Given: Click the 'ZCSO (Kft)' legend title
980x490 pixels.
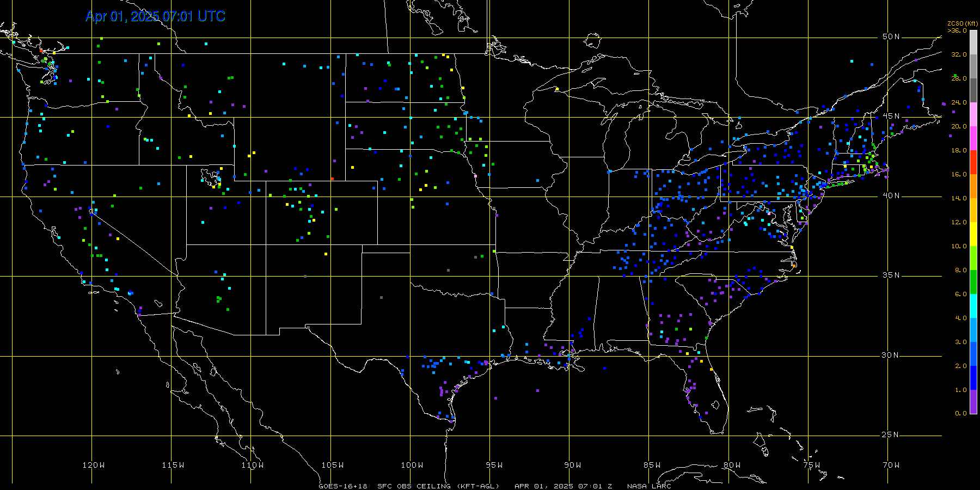Looking at the screenshot, I should 963,24.
